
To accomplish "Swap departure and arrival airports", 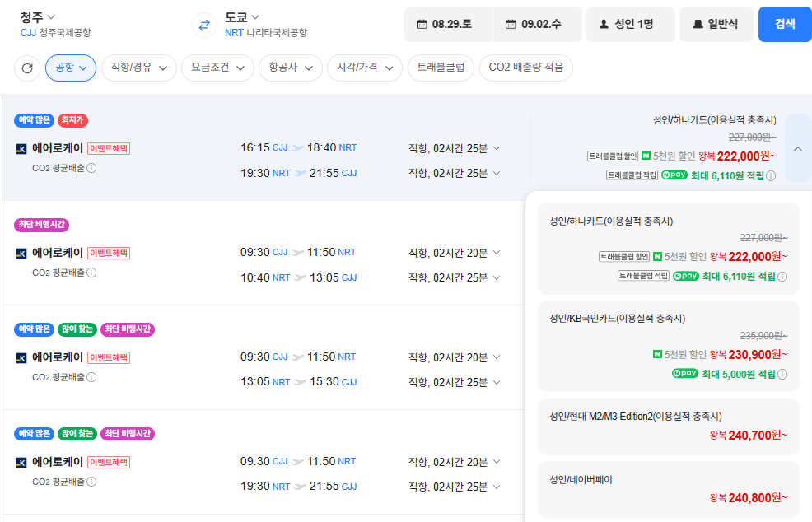I will [x=204, y=25].
